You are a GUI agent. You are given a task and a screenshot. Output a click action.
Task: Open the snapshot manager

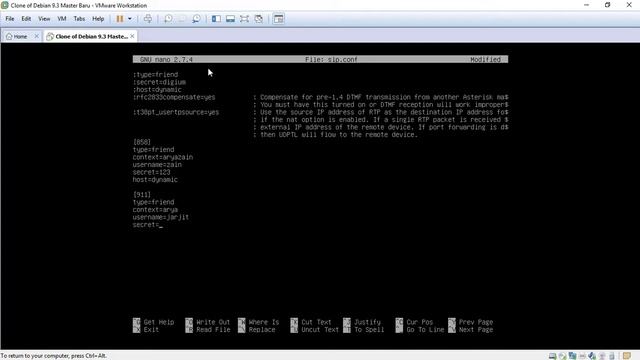pos(196,19)
